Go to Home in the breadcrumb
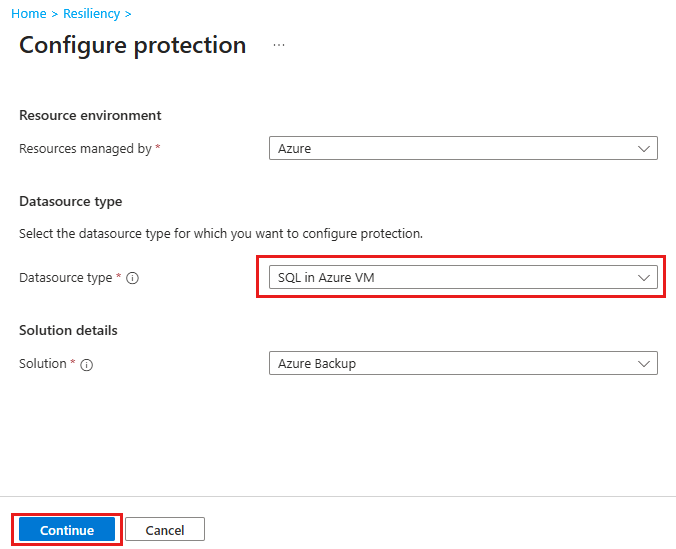676x549 pixels. click(x=28, y=14)
